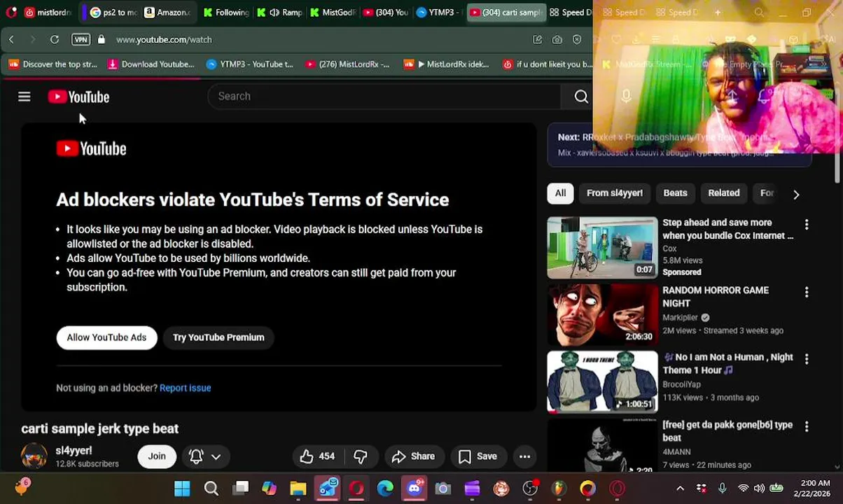Switch to the YTMP3 browser tab
Image resolution: width=843 pixels, height=504 pixels.
pyautogui.click(x=438, y=13)
